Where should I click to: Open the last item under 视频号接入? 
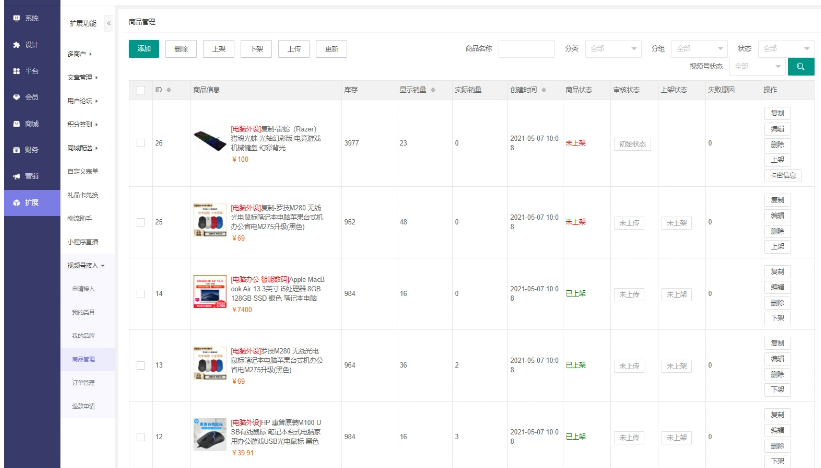pos(83,406)
